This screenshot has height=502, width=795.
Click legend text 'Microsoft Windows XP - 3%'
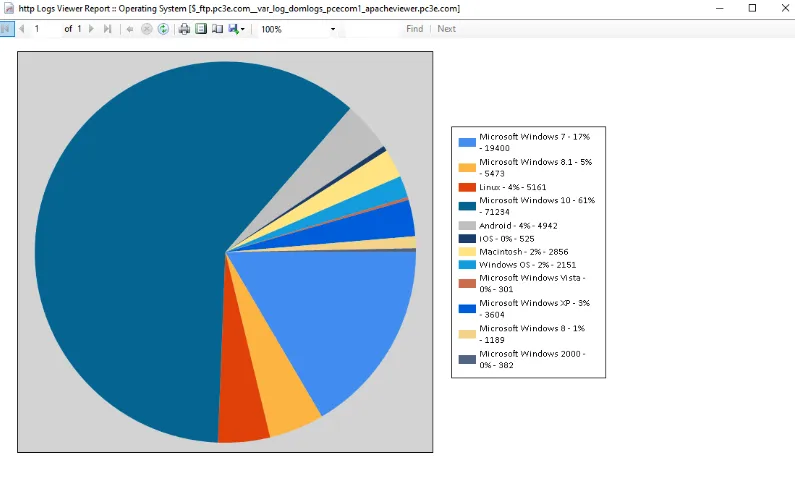point(534,303)
